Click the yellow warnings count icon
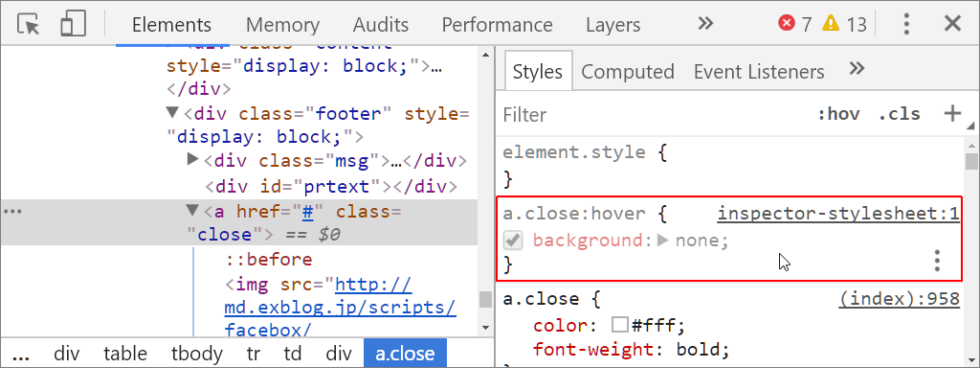 [830, 24]
